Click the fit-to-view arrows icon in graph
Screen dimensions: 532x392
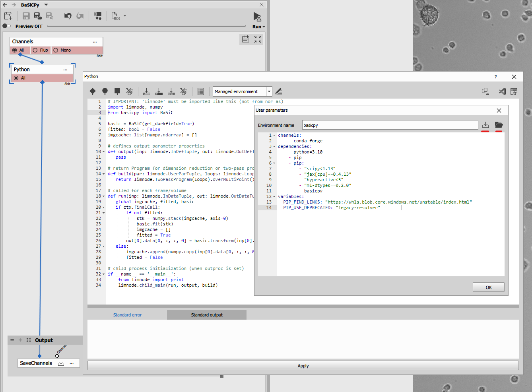pyautogui.click(x=258, y=39)
